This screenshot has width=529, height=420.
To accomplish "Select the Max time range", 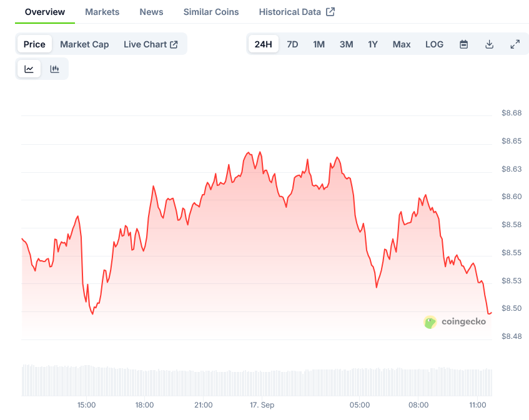I will point(402,44).
